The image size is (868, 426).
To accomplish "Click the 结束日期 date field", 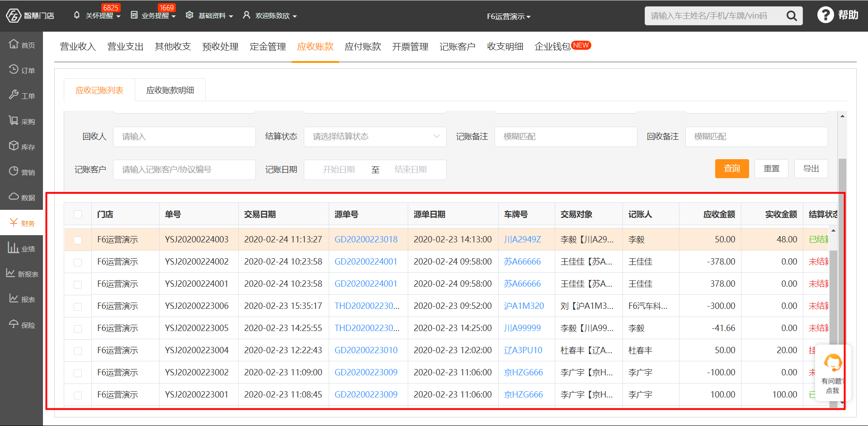I will (x=410, y=170).
